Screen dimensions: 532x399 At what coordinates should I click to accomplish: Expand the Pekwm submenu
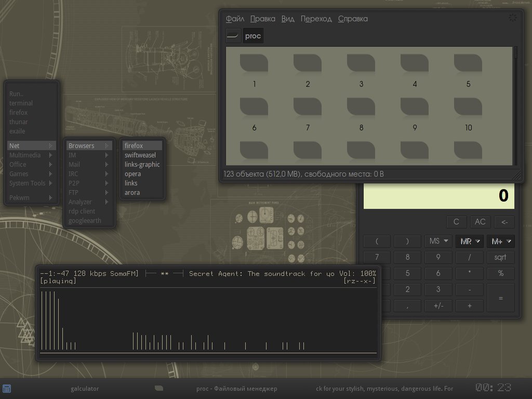31,197
